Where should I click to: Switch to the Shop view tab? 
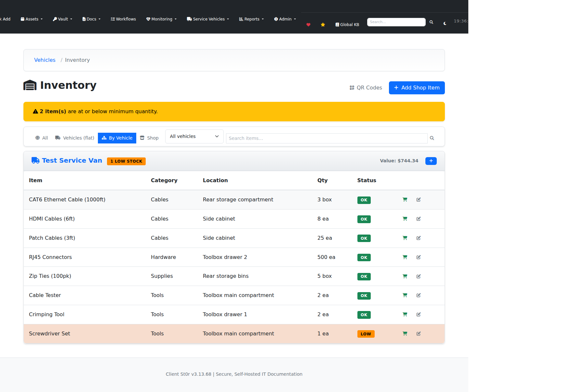(x=149, y=138)
